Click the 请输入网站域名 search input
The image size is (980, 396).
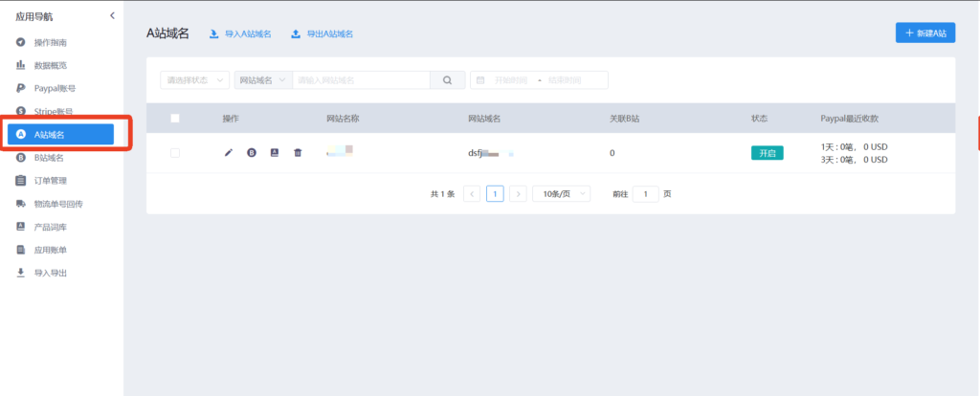coord(361,80)
